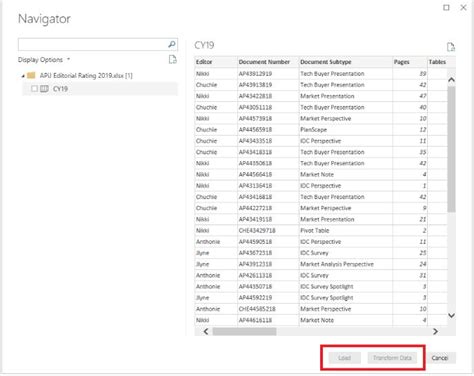
Task: Click the Document Subtype column header
Action: pyautogui.click(x=346, y=62)
